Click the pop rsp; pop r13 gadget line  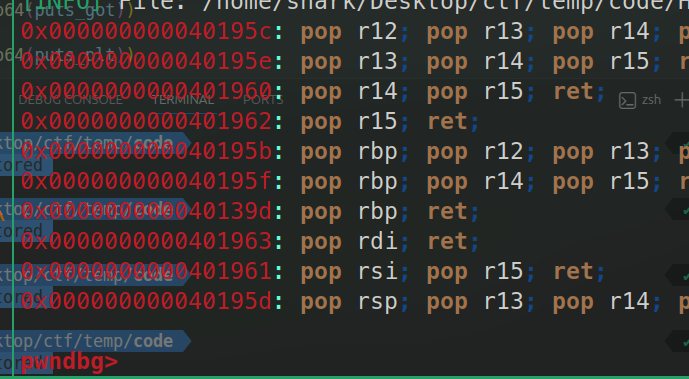[355, 301]
